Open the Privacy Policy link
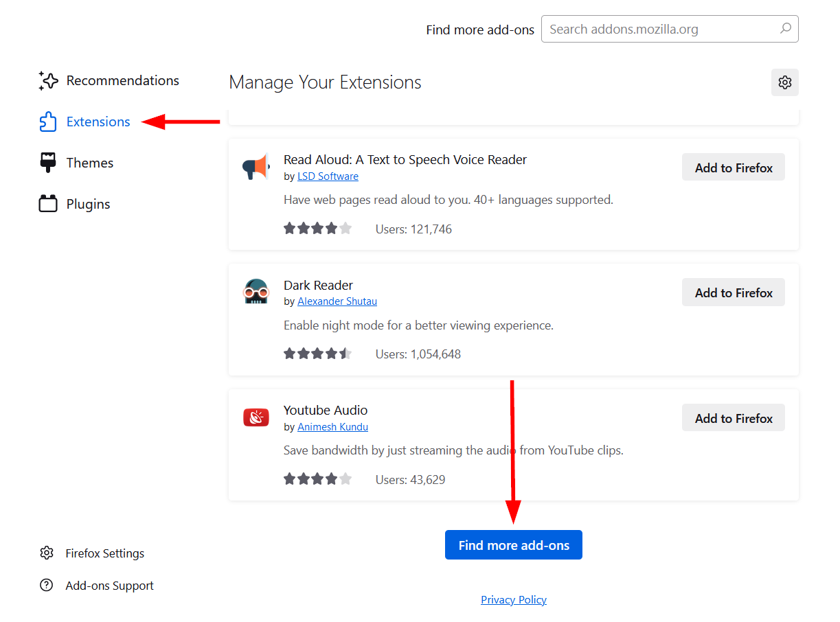 click(x=514, y=600)
